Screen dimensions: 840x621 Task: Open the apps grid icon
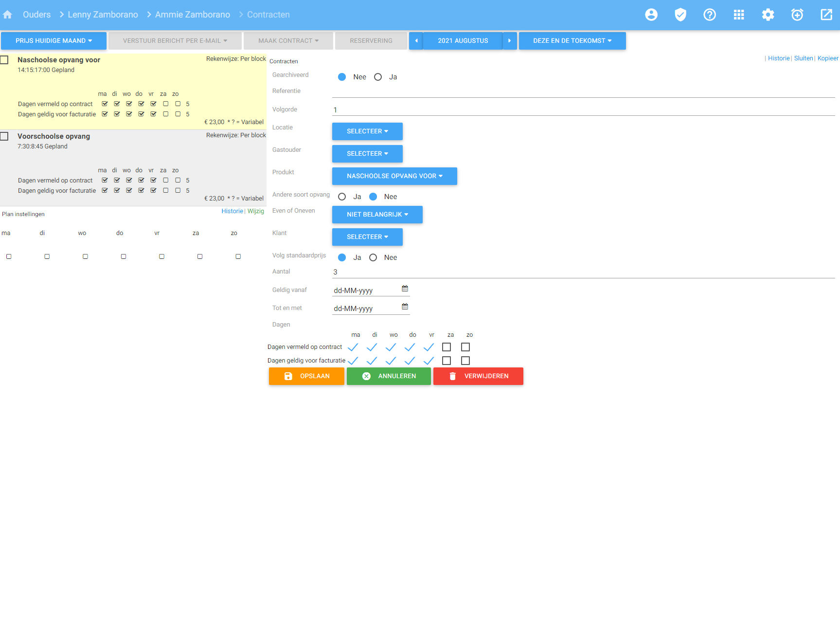coord(738,15)
